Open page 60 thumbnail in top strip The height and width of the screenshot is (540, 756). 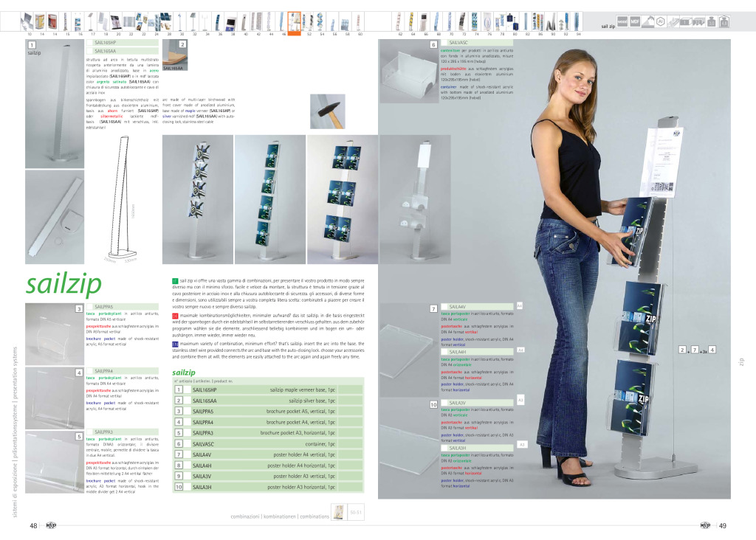[358, 21]
